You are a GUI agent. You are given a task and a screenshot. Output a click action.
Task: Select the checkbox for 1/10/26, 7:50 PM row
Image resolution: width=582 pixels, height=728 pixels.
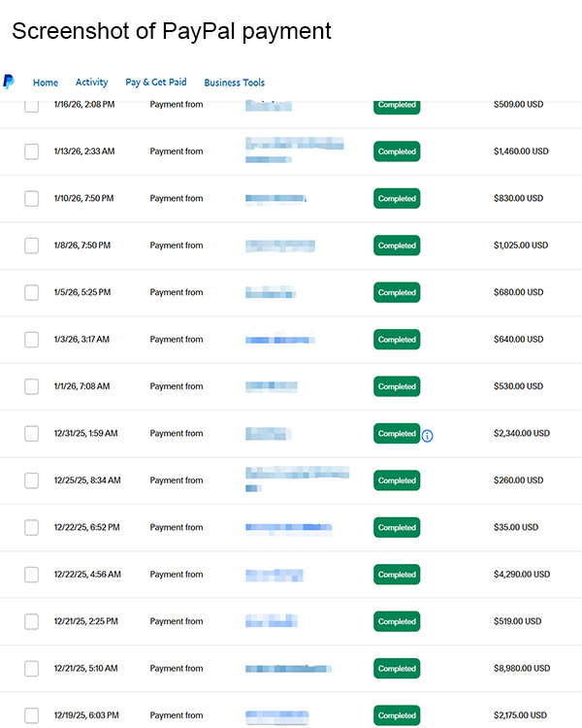(32, 198)
